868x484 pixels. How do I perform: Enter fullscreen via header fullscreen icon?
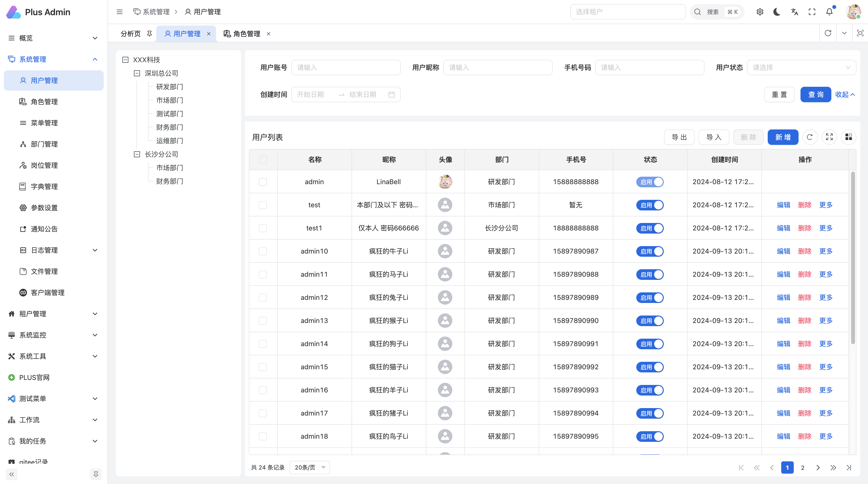(x=812, y=12)
